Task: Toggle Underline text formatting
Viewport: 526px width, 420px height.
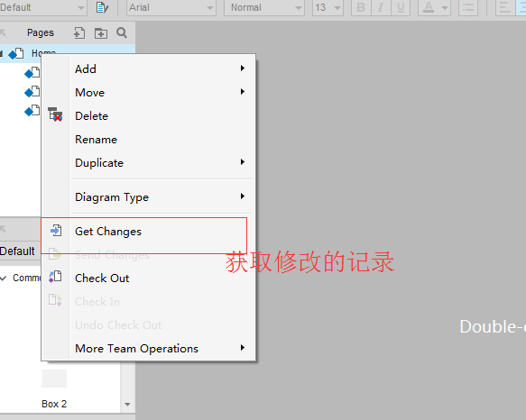Action: 401,7
